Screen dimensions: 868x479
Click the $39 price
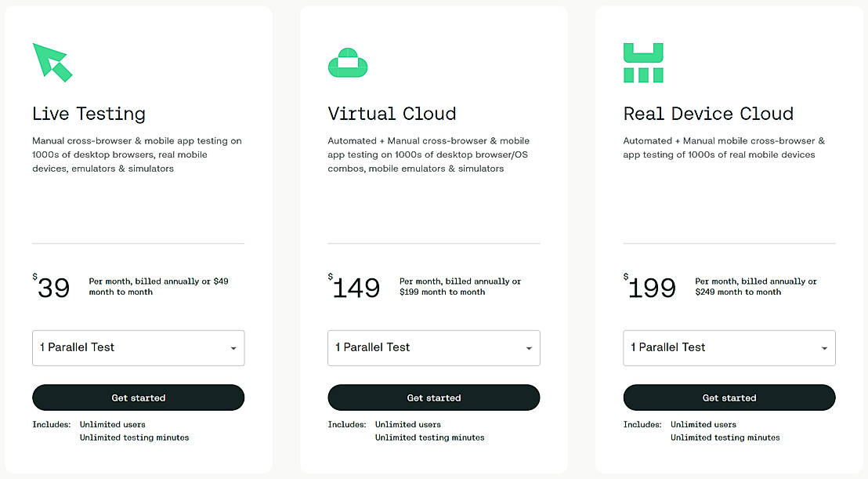coord(51,287)
